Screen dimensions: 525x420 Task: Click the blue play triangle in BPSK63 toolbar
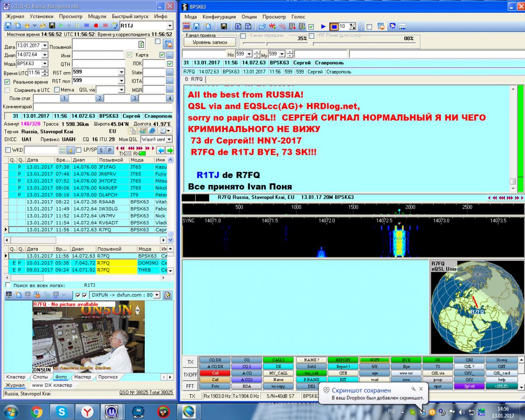(323, 27)
